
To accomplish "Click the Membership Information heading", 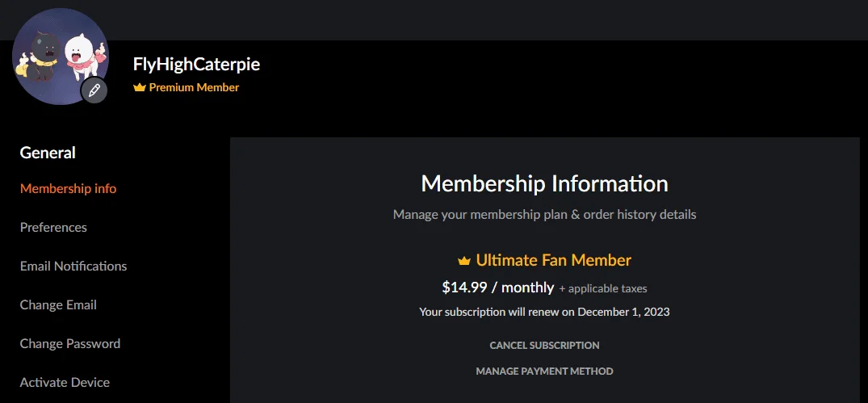I will [x=544, y=184].
